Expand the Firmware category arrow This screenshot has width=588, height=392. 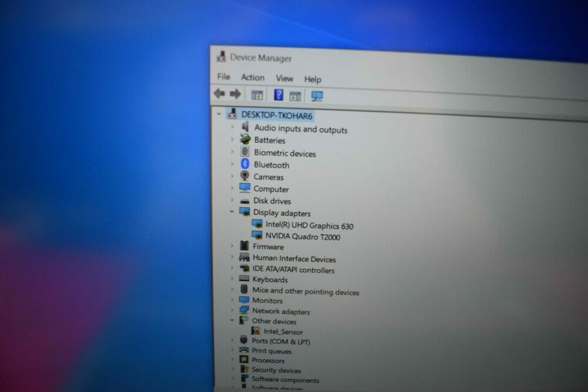[x=232, y=246]
